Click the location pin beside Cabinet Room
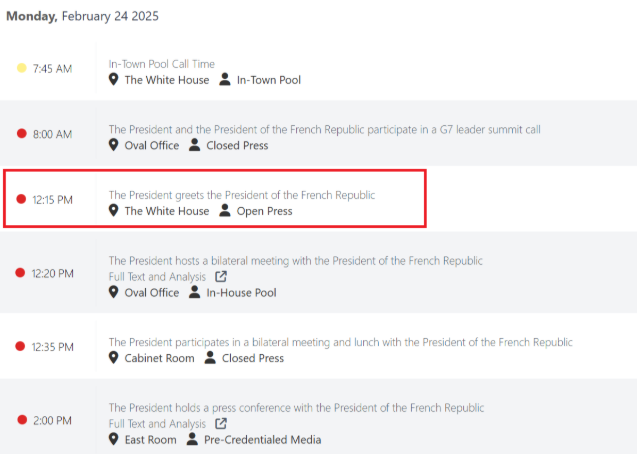This screenshot has width=637, height=456. 114,358
